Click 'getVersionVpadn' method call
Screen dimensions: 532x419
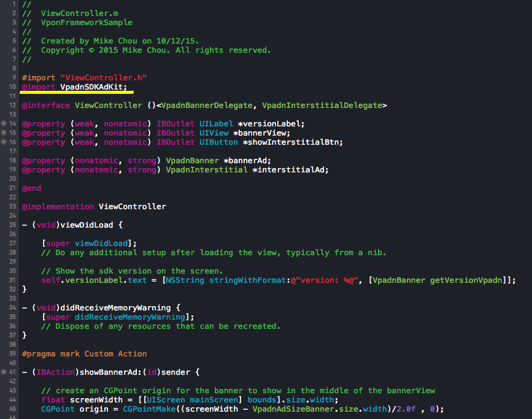[466, 280]
